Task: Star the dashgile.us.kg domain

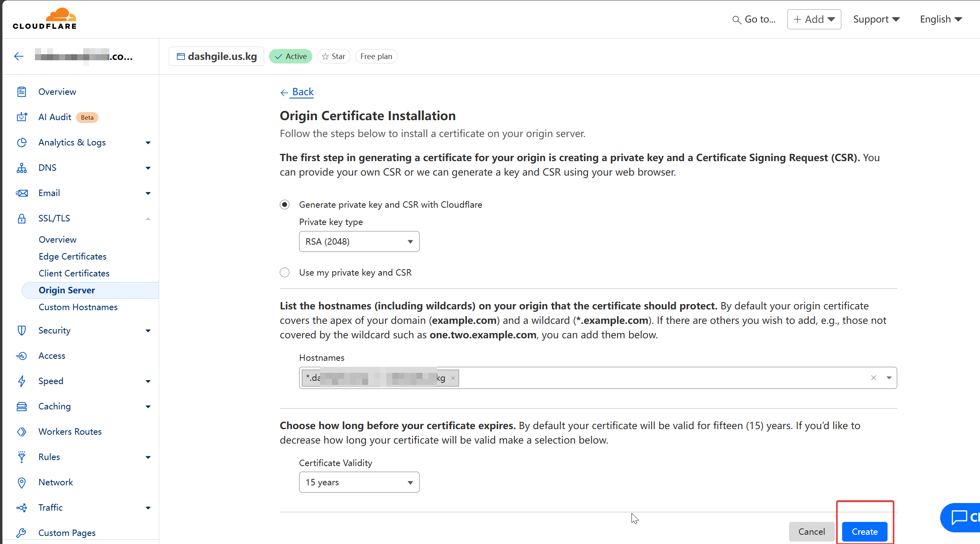Action: [334, 56]
